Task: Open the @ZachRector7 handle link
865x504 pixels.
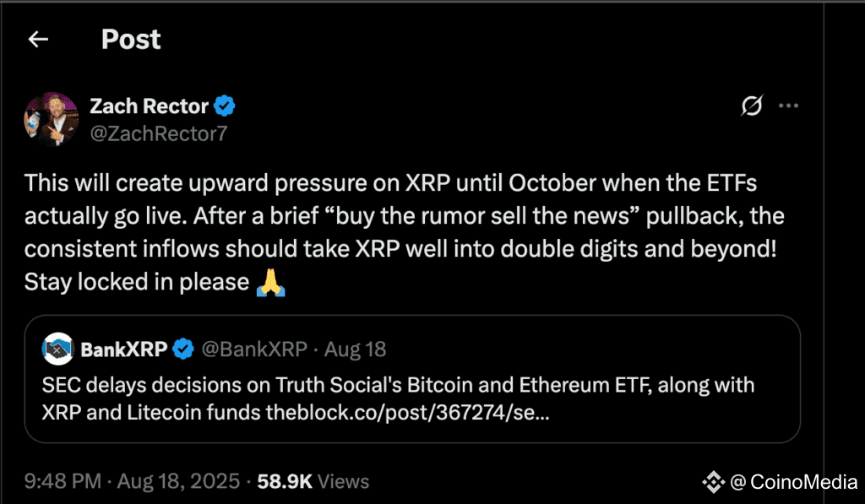Action: point(158,133)
